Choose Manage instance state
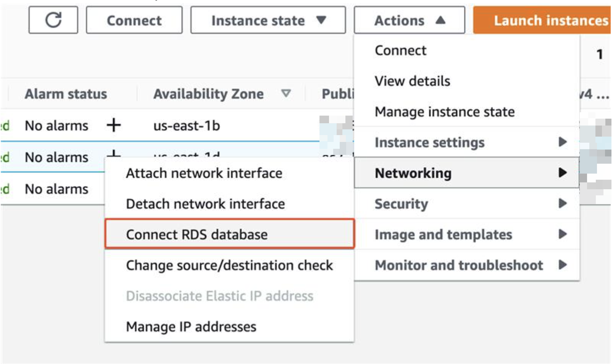Viewport: 613px width, 364px height. click(444, 112)
